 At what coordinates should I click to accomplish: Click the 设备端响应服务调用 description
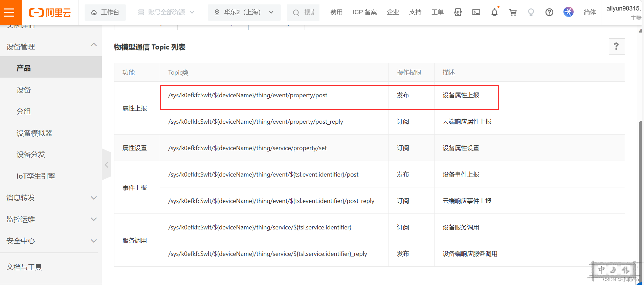coord(470,254)
